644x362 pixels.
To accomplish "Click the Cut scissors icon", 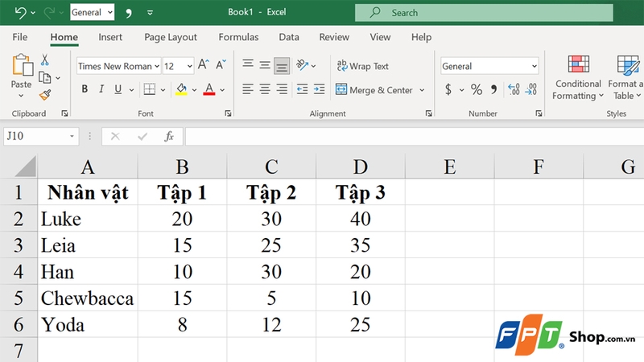I will (44, 60).
